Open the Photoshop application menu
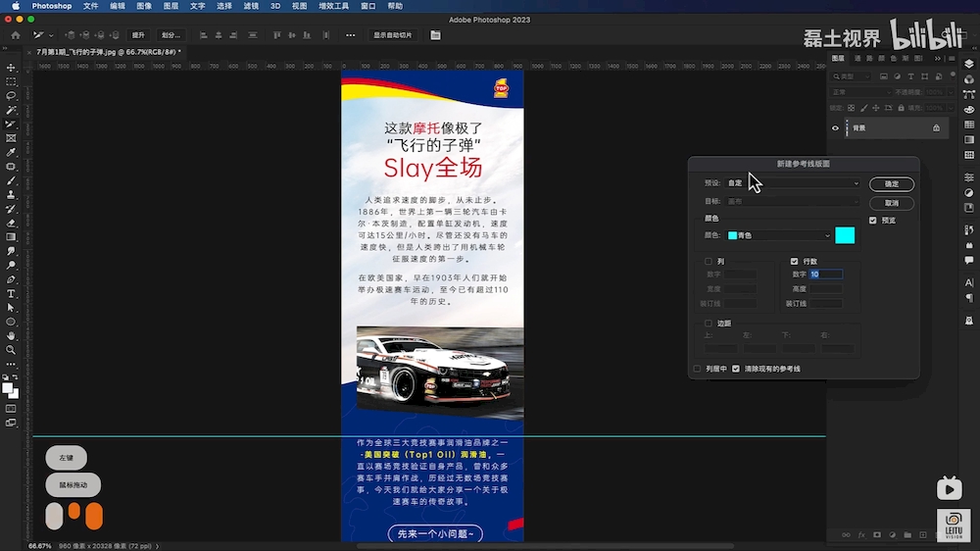The image size is (980, 551). tap(52, 6)
